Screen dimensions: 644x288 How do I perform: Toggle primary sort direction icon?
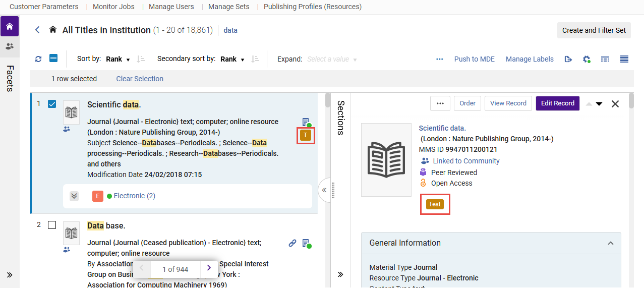[141, 59]
